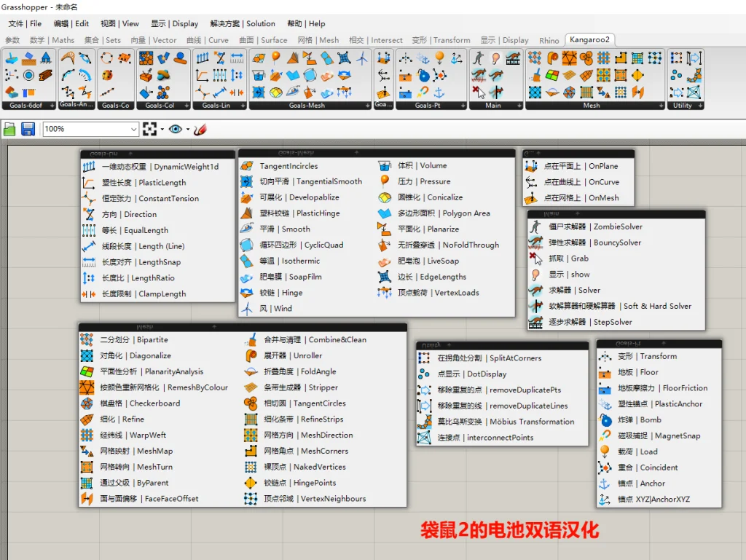The height and width of the screenshot is (560, 746).
Task: Click the zoom extents toolbar icon
Action: [149, 130]
